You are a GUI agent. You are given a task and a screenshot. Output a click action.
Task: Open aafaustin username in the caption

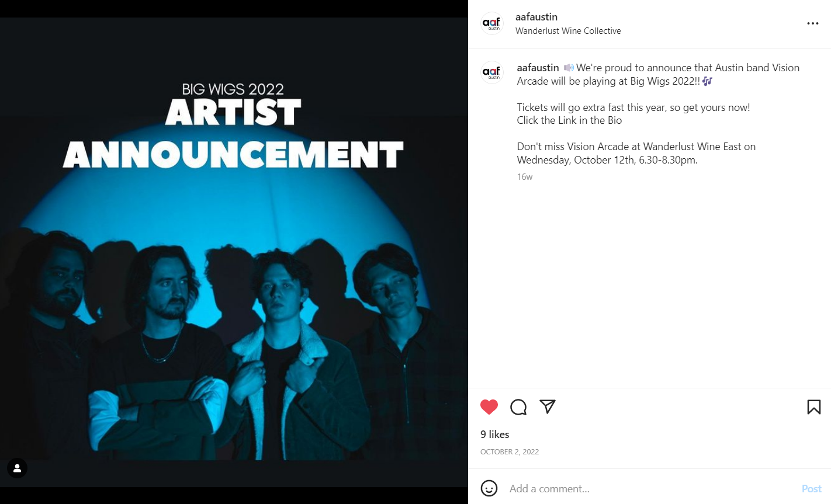(x=538, y=68)
